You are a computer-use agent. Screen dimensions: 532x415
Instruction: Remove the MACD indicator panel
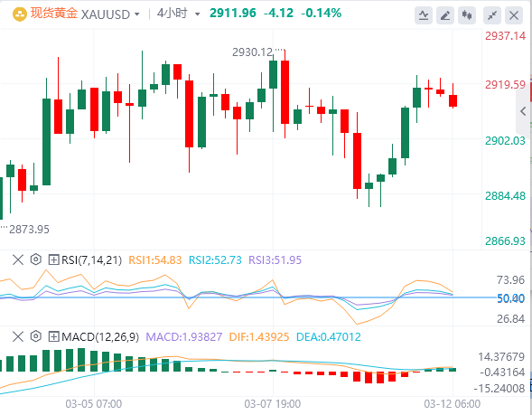(18, 337)
